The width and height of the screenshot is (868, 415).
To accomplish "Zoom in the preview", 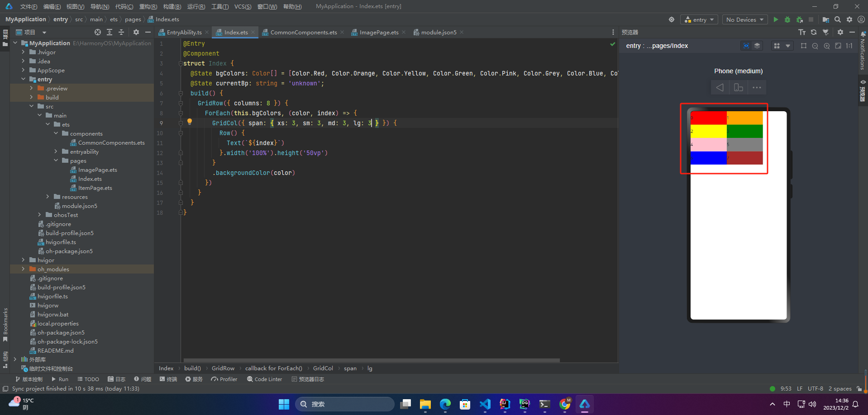I will click(x=827, y=46).
